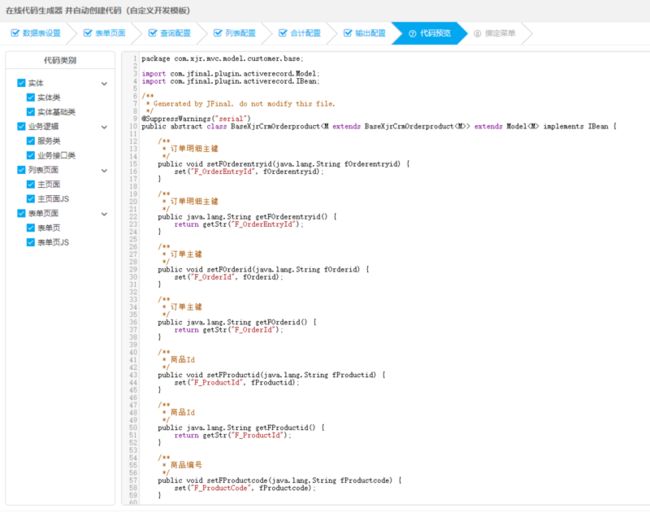Collapse the 列表页面 group chevron

coord(104,170)
